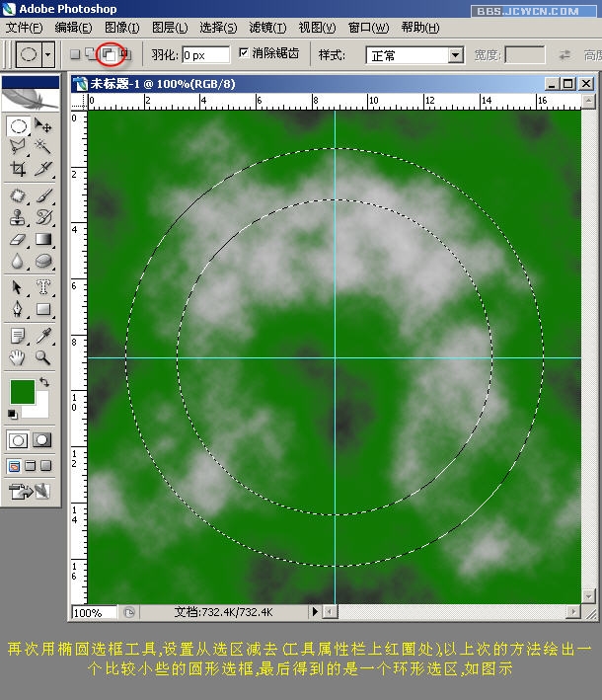Viewport: 602px width, 700px height.
Task: Open the 滤镜(T) menu
Action: click(267, 28)
